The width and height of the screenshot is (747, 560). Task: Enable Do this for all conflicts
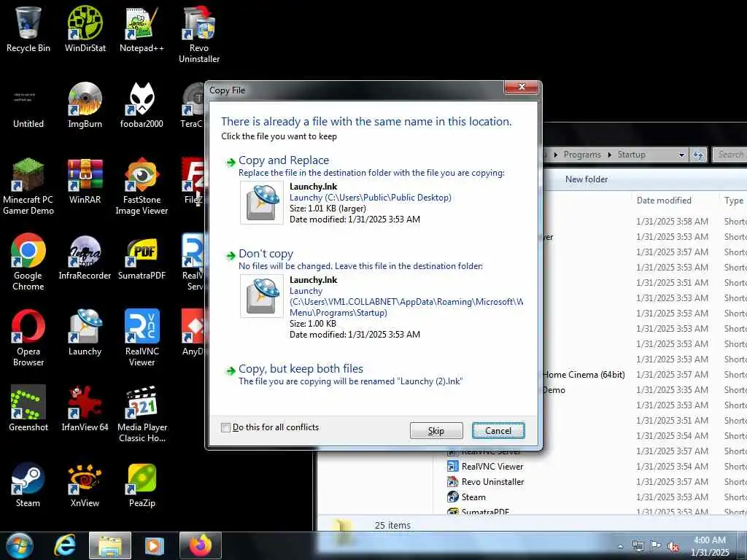pos(226,427)
